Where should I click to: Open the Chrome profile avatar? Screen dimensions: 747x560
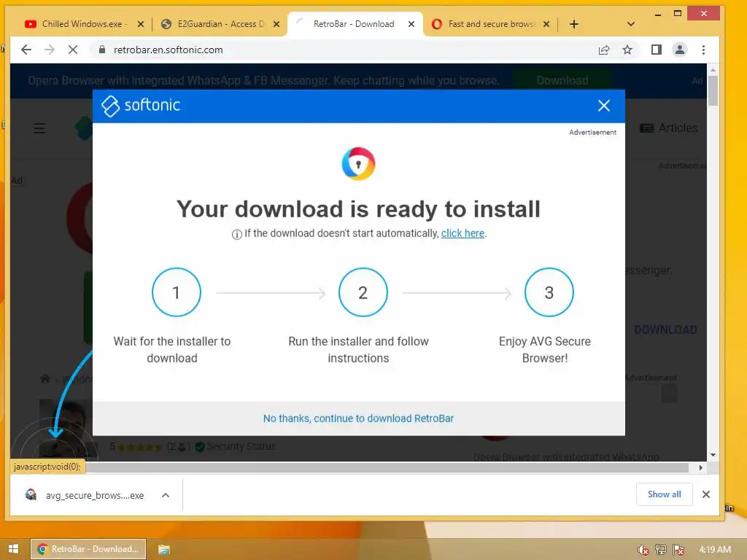point(680,50)
